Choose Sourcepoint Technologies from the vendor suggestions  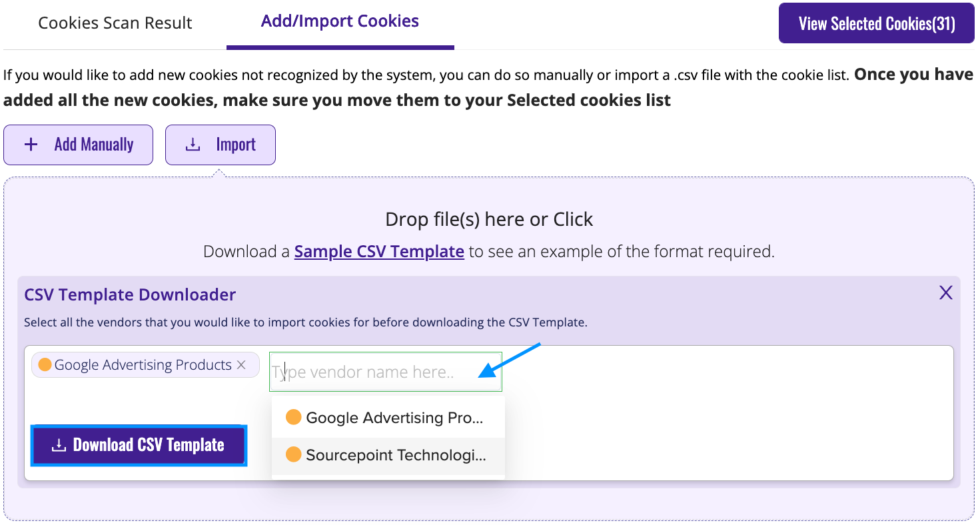[x=388, y=456]
